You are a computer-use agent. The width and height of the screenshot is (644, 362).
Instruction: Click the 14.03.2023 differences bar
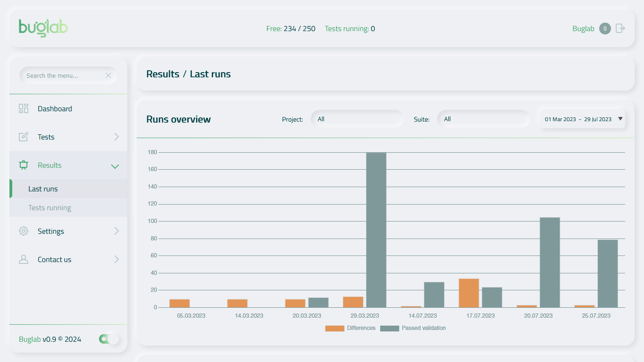(237, 304)
